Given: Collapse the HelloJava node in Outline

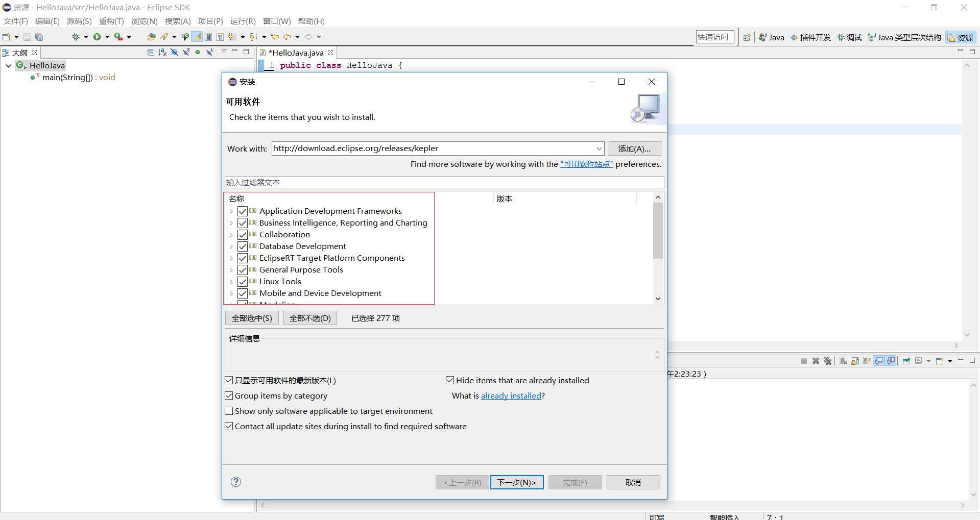Looking at the screenshot, I should [x=8, y=65].
